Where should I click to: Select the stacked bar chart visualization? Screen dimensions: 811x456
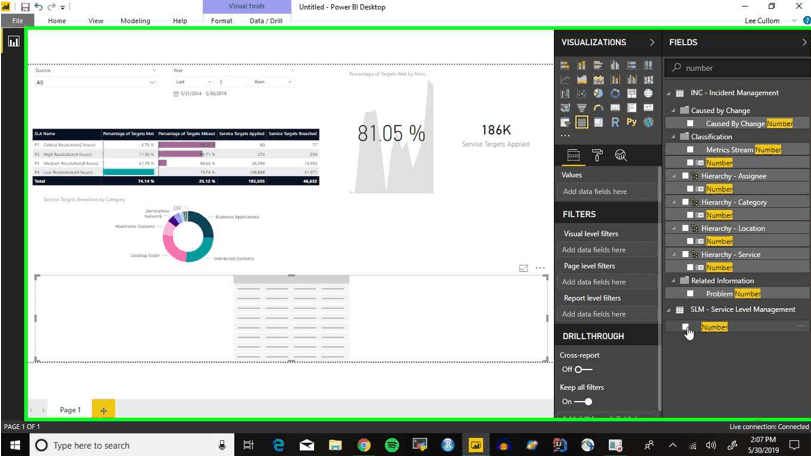pos(565,65)
